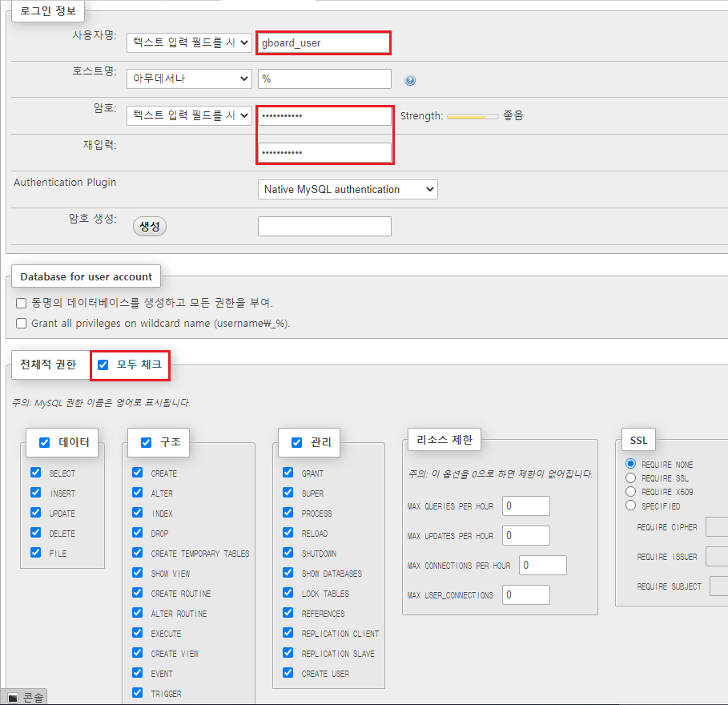
Task: Focus the MAX UPDATES PER HOUR field
Action: (526, 535)
